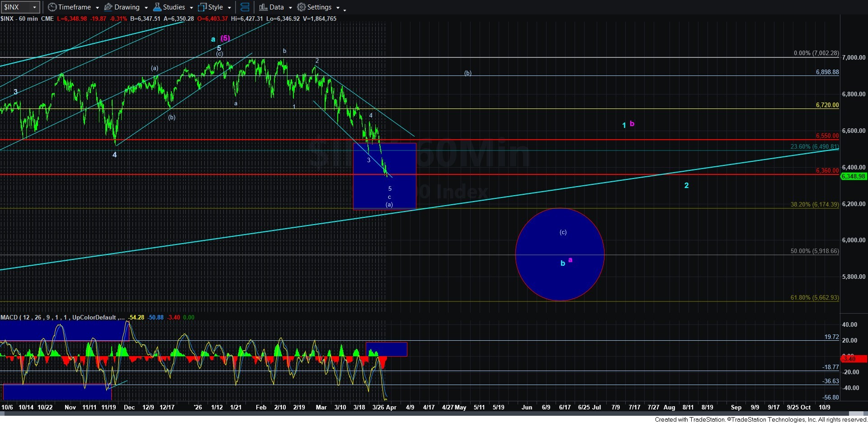
Task: Click the stacked panels icon in toolbar
Action: click(x=245, y=7)
